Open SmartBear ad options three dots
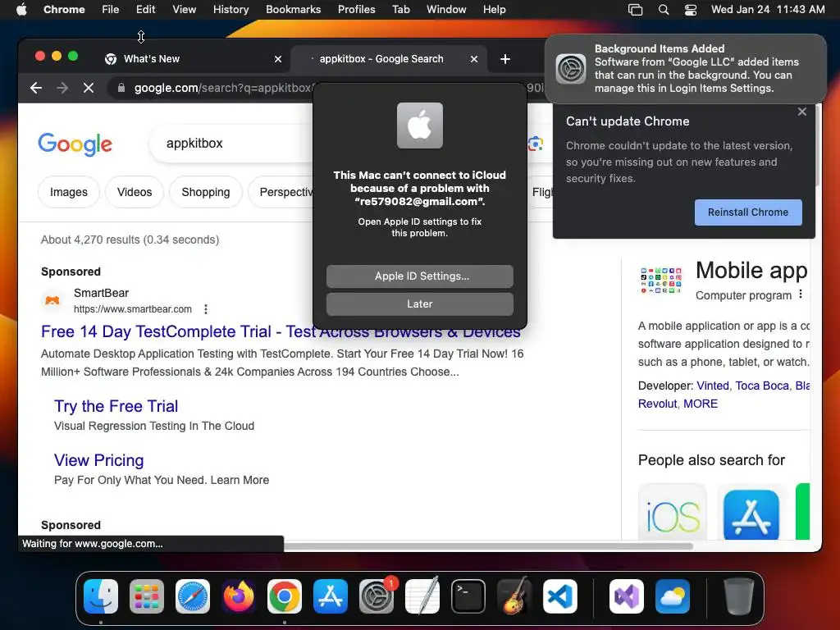Screen dimensions: 840x630 click(x=206, y=309)
